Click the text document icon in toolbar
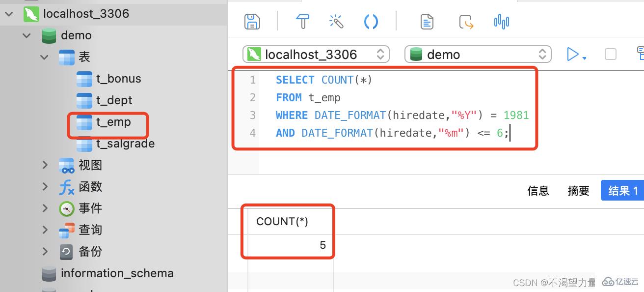This screenshot has width=644, height=292. click(x=427, y=22)
